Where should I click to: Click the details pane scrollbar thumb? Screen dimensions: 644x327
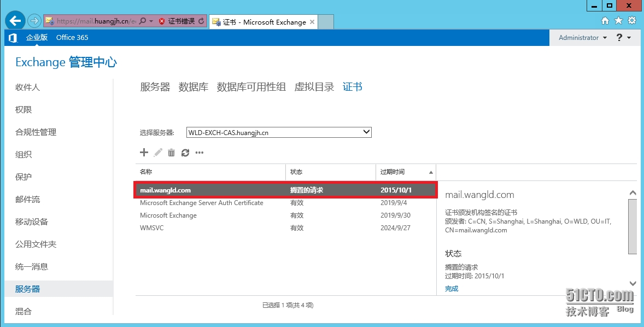tap(633, 227)
